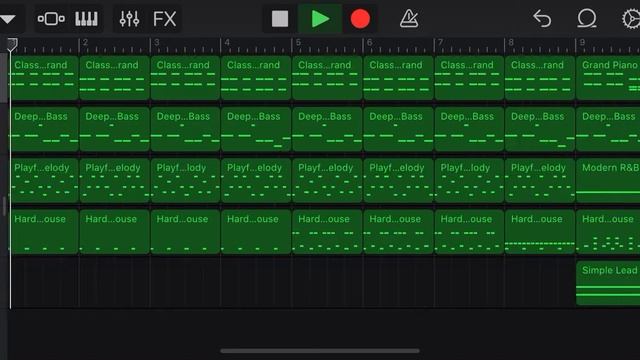Viewport: 640px width, 360px height.
Task: Select the Grand Piano region
Action: click(x=608, y=78)
